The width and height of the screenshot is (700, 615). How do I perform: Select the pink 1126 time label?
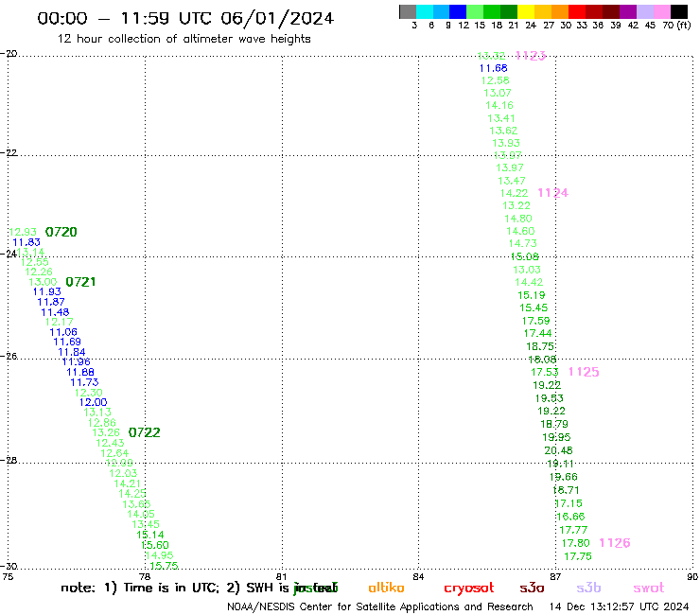click(x=615, y=543)
